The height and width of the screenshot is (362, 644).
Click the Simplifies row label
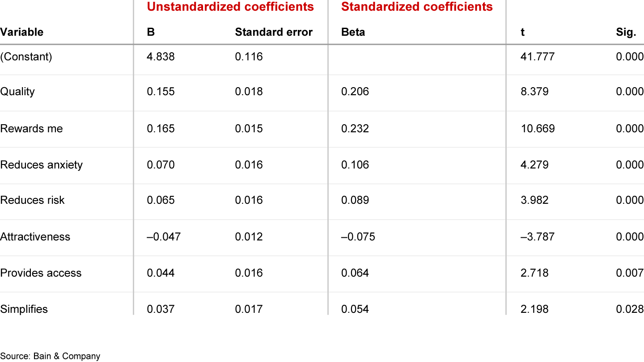24,309
